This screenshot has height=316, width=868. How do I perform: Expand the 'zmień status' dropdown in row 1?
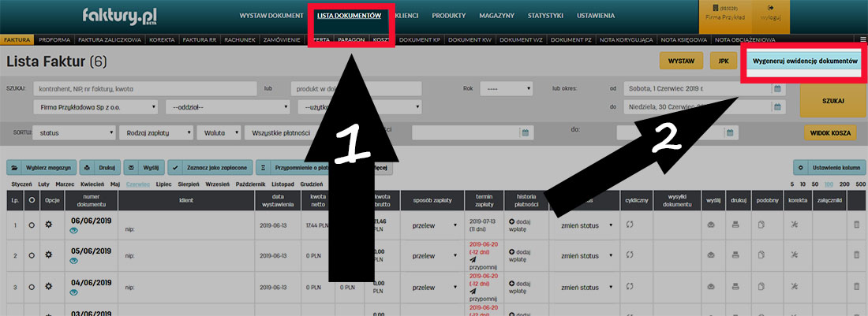coord(585,226)
